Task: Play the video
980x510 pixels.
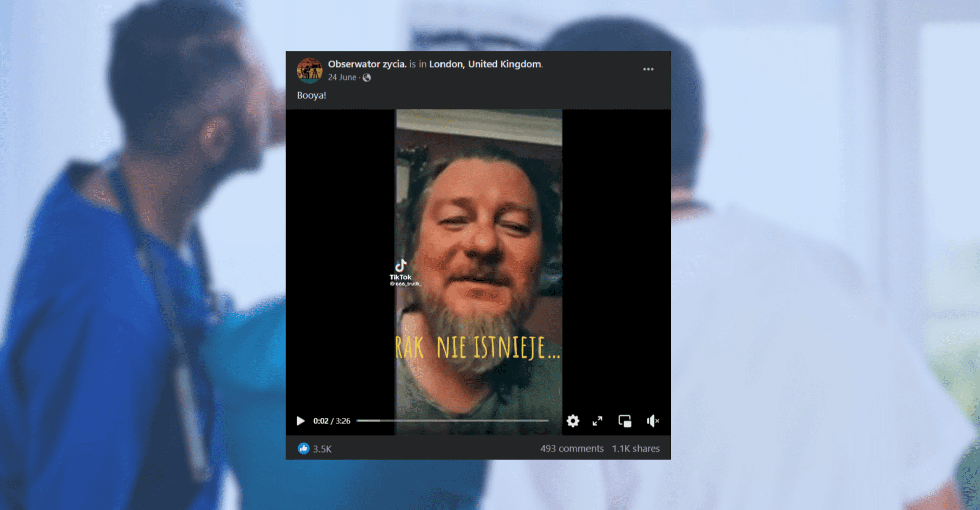Action: click(300, 421)
